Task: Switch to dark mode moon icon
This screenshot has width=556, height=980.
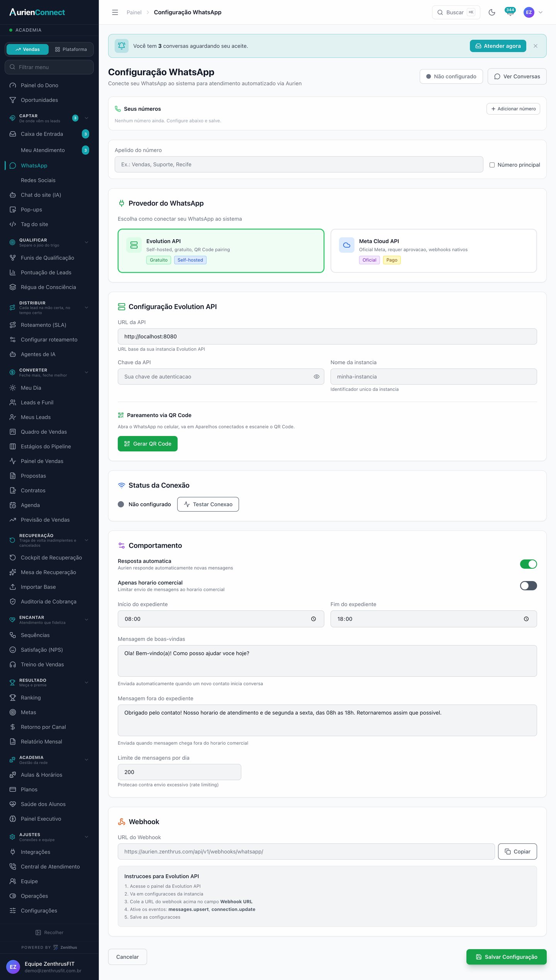Action: click(x=492, y=12)
